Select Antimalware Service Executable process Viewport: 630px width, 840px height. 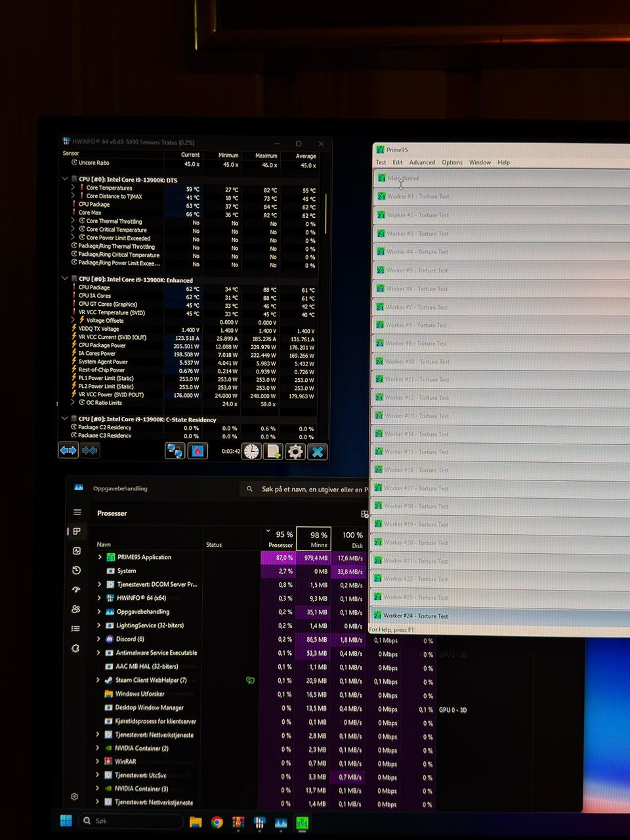click(156, 652)
